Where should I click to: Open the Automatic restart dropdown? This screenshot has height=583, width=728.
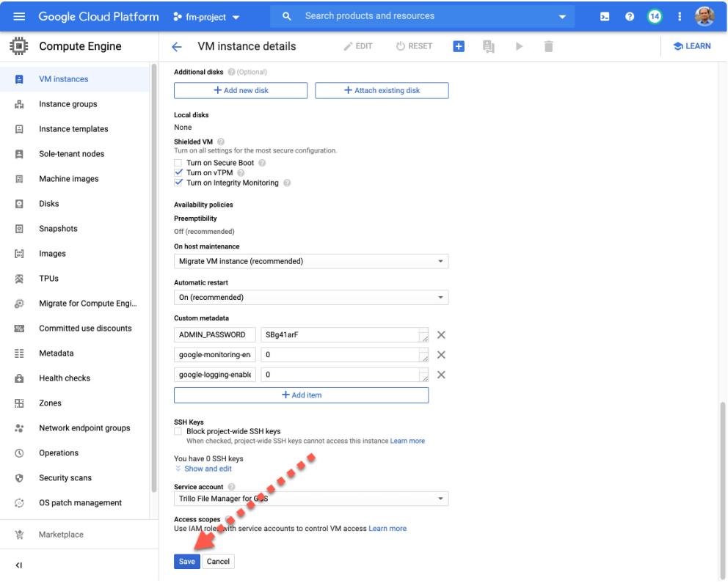tap(311, 298)
